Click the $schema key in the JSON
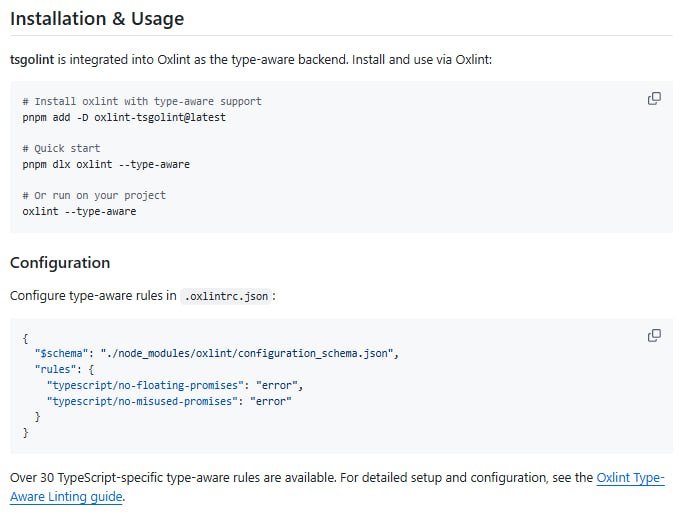 61,354
